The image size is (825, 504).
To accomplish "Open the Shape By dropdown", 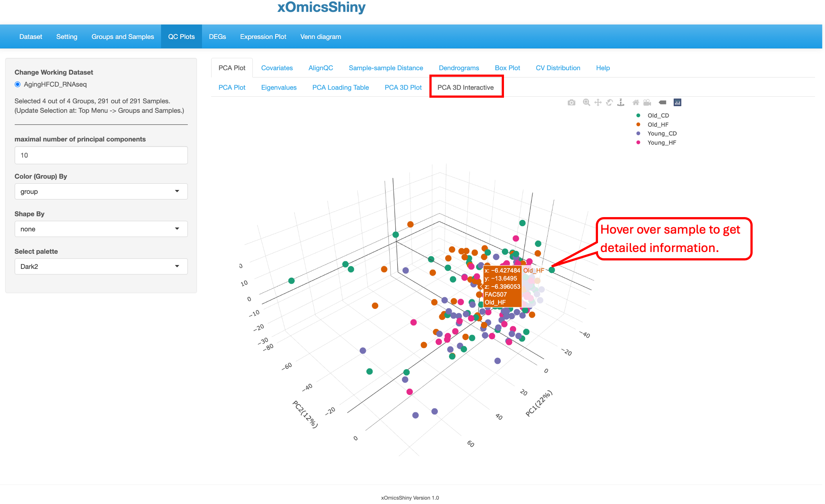I will pyautogui.click(x=101, y=229).
